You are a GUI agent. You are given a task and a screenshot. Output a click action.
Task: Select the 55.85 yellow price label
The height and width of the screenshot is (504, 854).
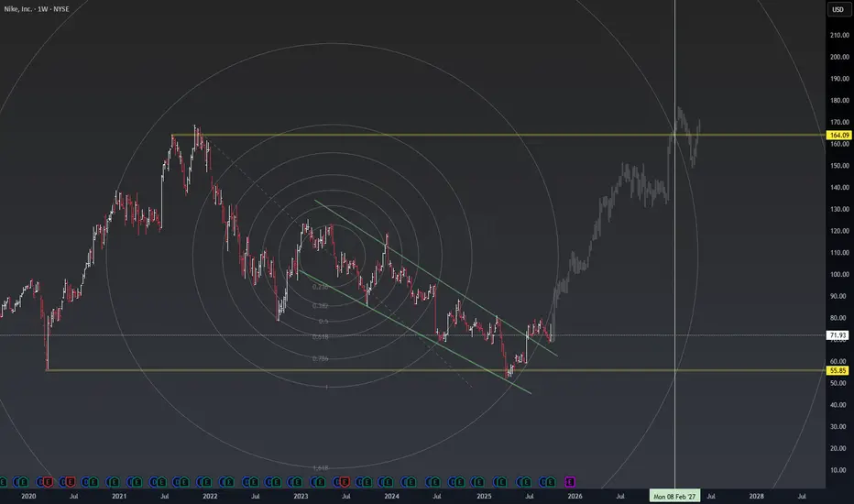tap(838, 370)
